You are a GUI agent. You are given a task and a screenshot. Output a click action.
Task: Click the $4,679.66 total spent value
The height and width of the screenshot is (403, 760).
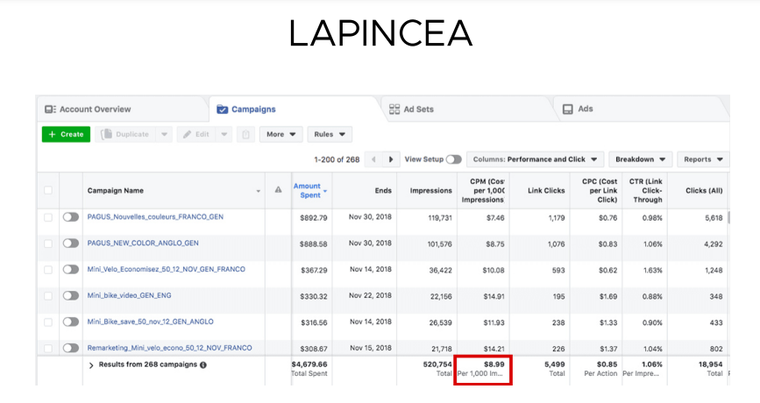309,364
